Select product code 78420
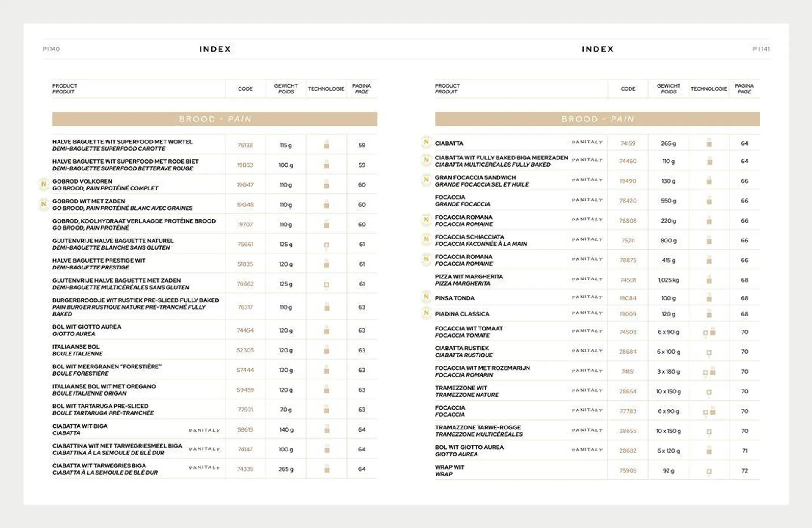The image size is (812, 528). (628, 201)
